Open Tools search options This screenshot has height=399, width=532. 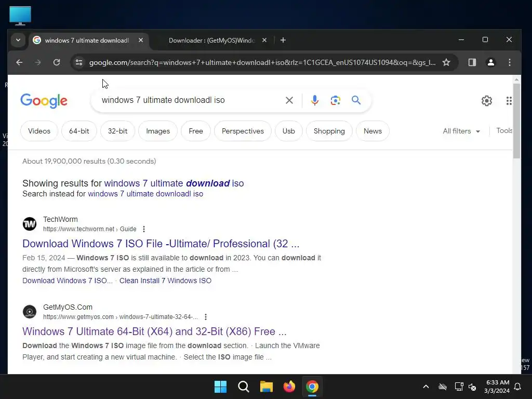(504, 130)
